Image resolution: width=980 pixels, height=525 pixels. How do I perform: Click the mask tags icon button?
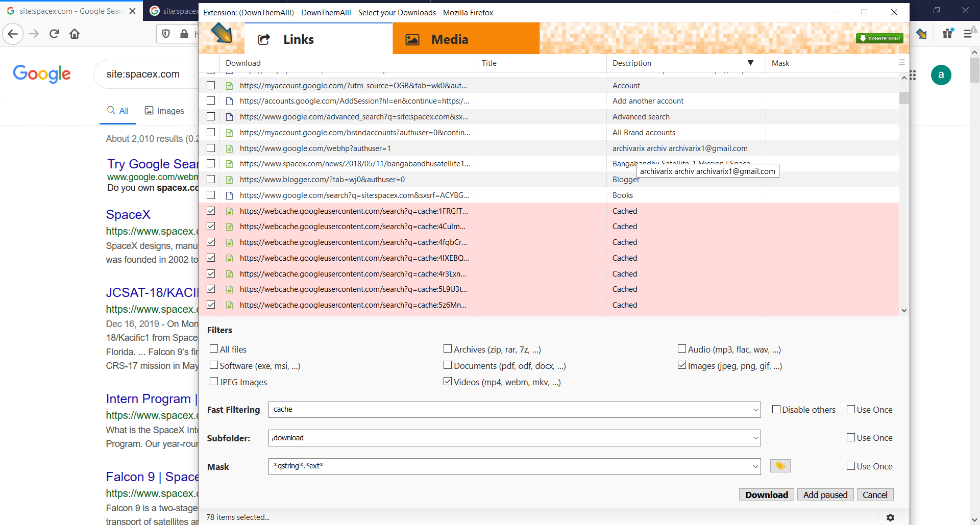pos(780,466)
